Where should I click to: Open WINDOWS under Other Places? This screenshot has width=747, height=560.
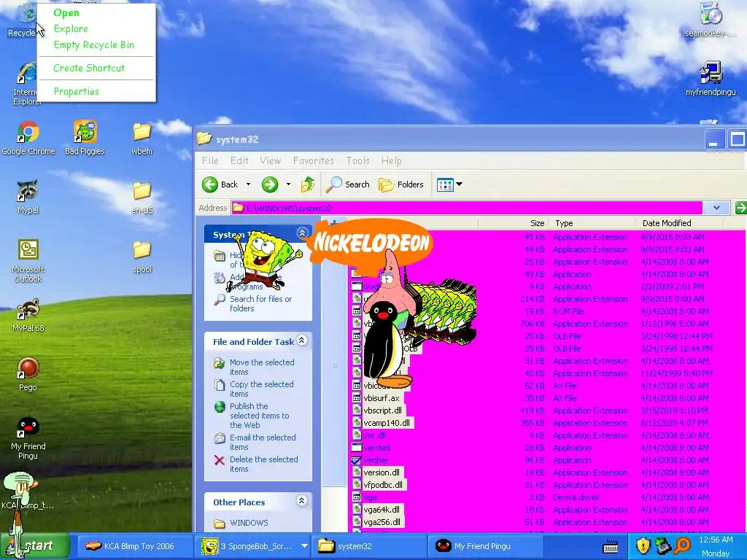pyautogui.click(x=249, y=523)
